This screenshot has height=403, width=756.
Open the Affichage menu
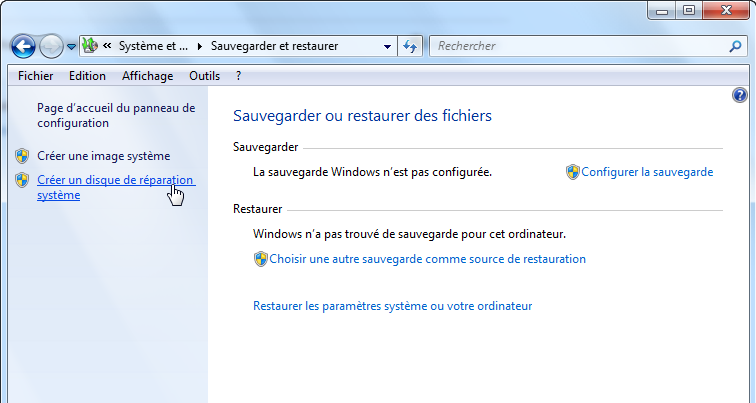147,76
